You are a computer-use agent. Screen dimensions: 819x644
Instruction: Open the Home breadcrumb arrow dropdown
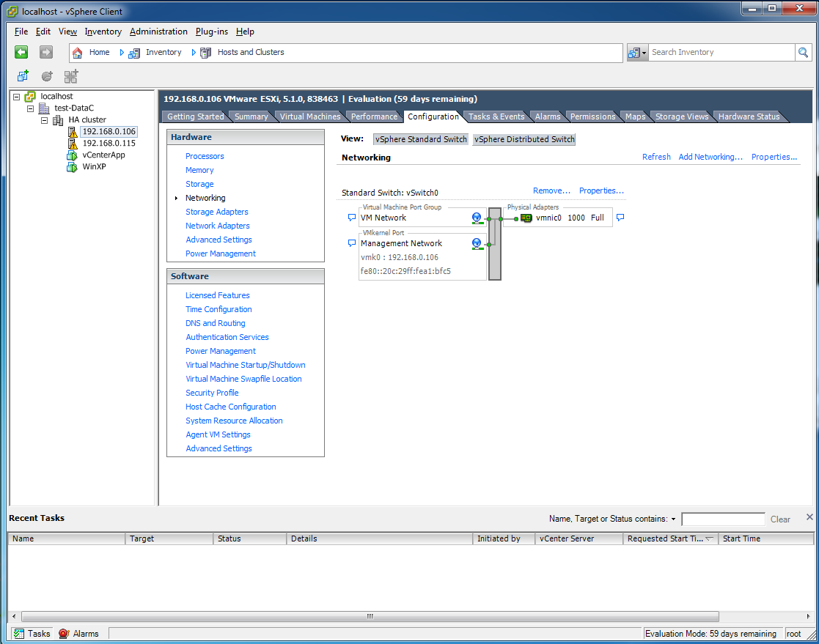pyautogui.click(x=122, y=53)
